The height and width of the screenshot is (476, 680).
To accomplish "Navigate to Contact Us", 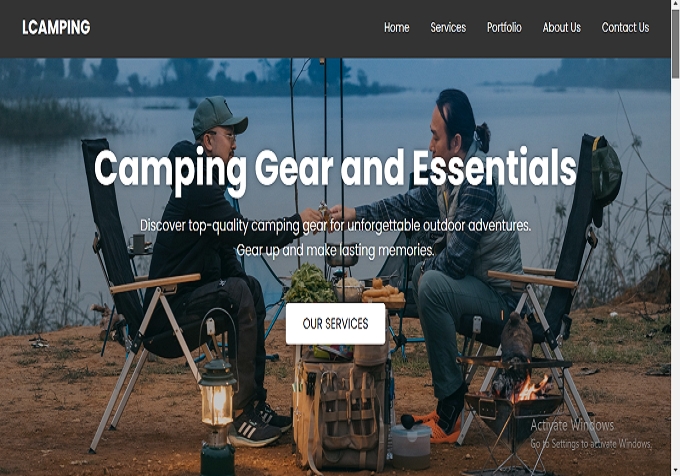I will pos(625,27).
